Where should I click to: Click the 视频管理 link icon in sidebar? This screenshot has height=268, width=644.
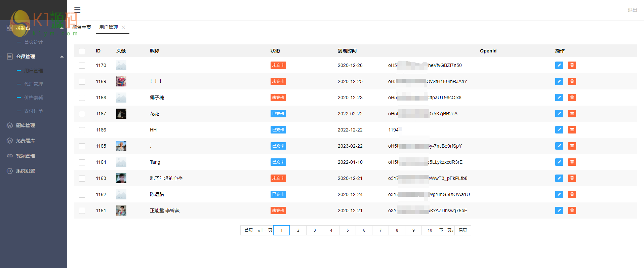point(10,156)
